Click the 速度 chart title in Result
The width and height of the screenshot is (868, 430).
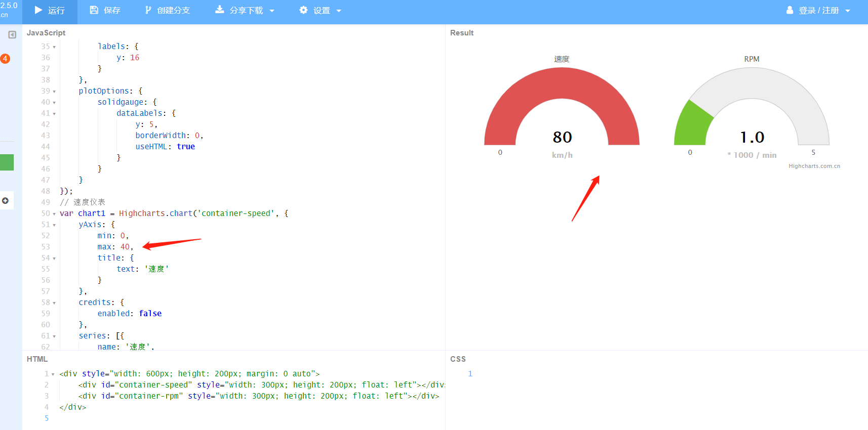coord(562,59)
